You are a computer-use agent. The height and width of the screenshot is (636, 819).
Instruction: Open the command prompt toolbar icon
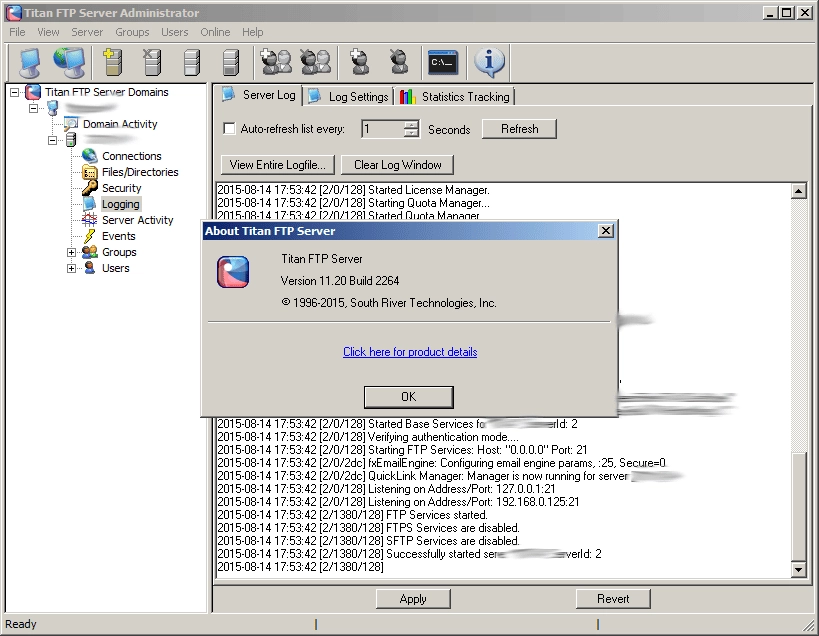442,63
